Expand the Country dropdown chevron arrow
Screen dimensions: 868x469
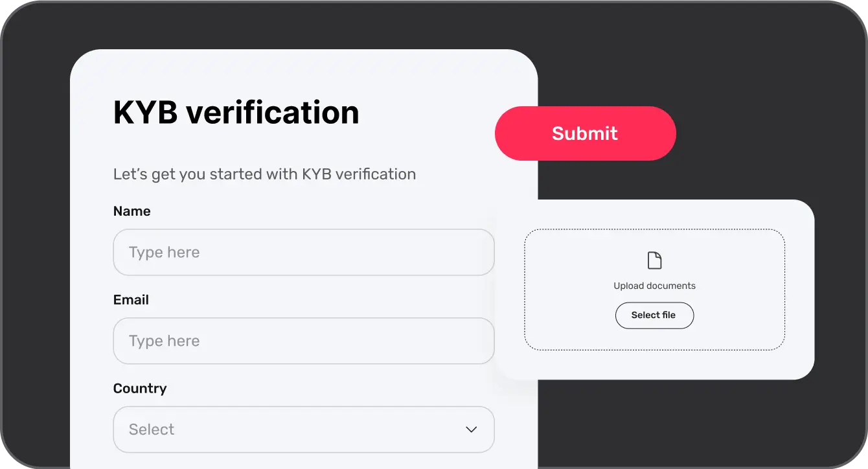(x=472, y=429)
